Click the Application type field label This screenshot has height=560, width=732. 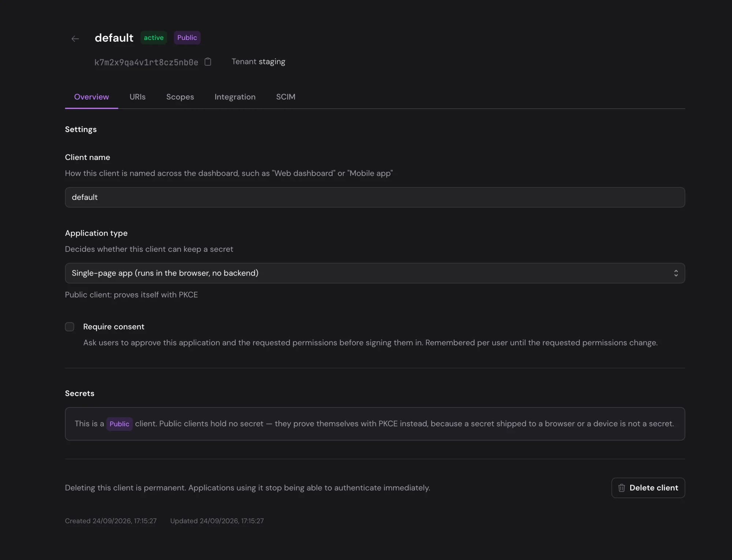coord(96,233)
